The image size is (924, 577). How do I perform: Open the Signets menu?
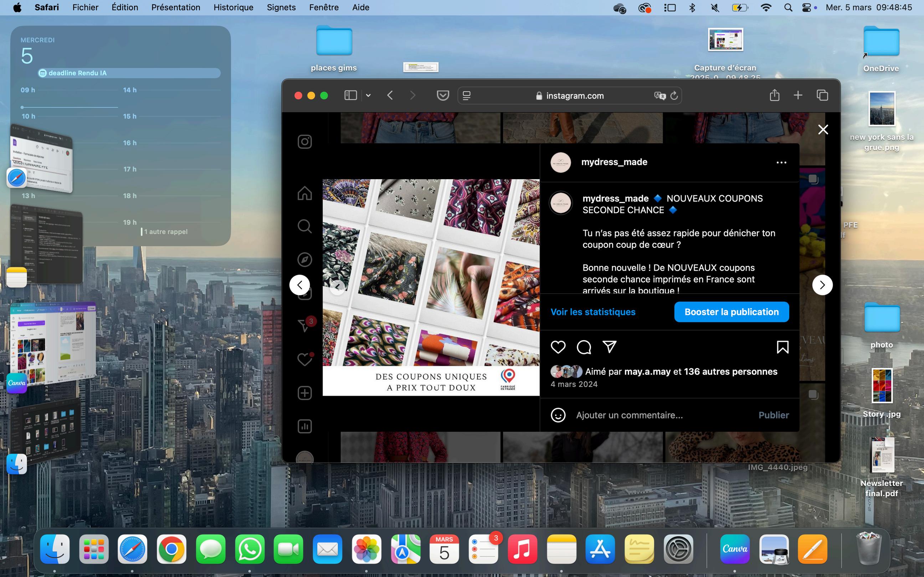[281, 7]
